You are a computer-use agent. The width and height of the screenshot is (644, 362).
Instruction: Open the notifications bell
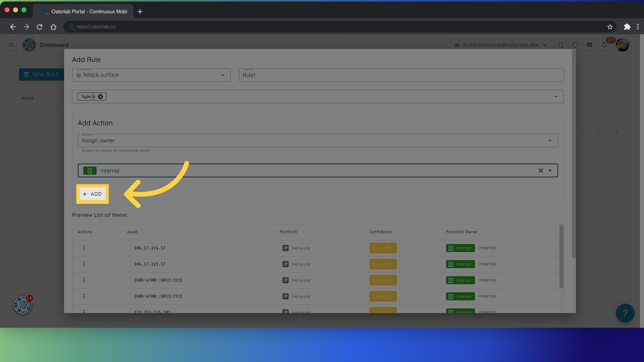[x=604, y=45]
